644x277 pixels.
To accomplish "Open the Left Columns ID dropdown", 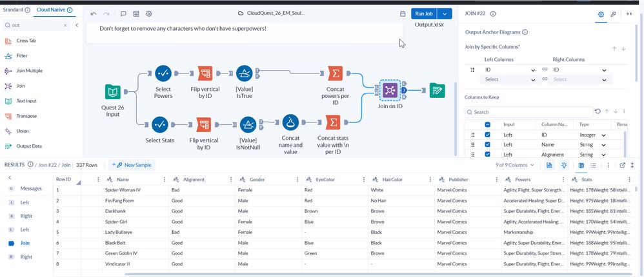I will [510, 70].
